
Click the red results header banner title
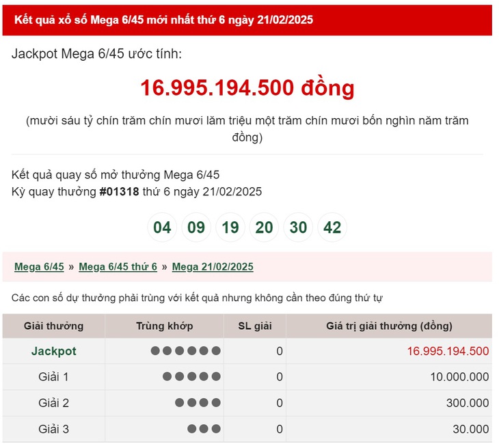tap(163, 20)
